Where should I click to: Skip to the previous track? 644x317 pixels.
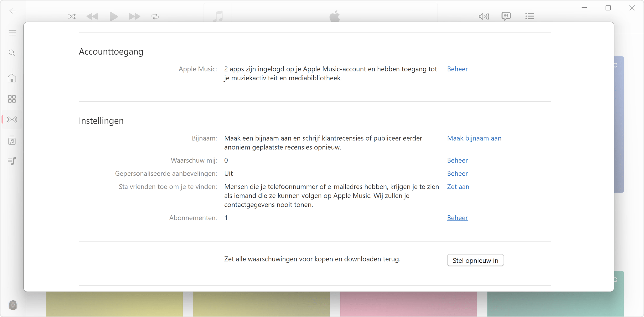(93, 16)
